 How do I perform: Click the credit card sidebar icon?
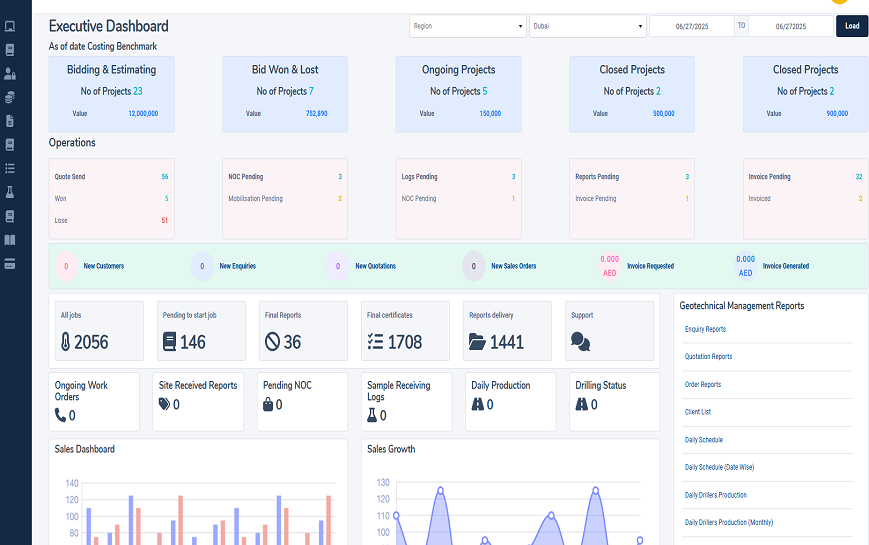coord(10,264)
